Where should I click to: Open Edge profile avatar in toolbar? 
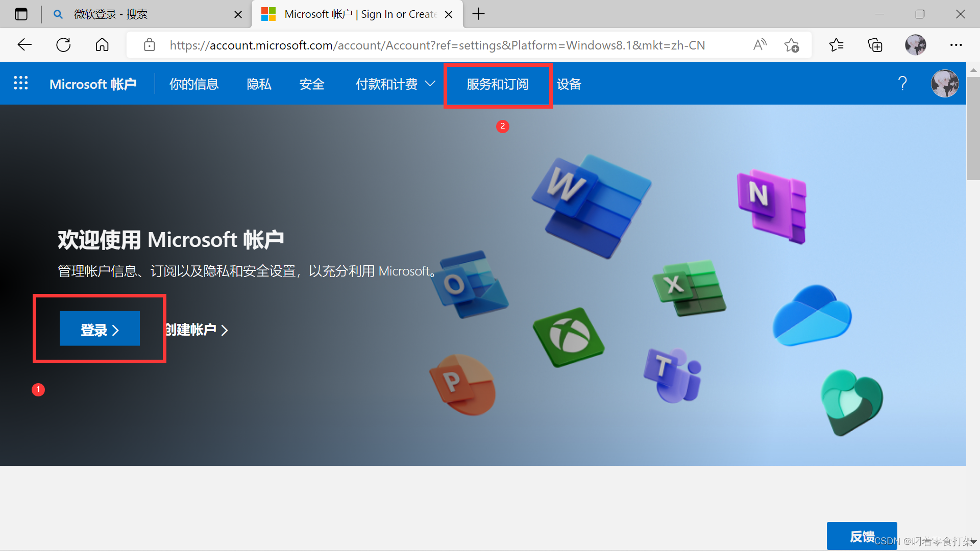[x=915, y=45]
